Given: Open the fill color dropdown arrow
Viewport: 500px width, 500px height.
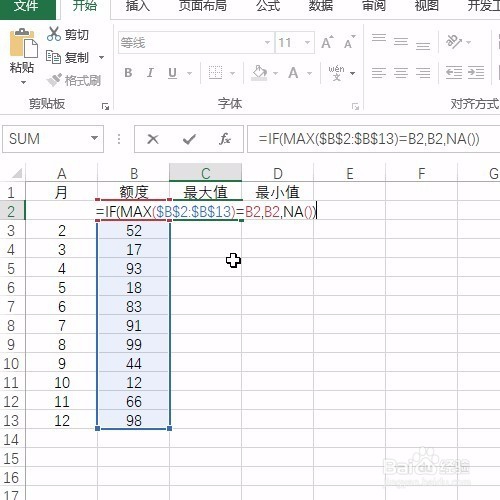Looking at the screenshot, I should click(x=275, y=73).
